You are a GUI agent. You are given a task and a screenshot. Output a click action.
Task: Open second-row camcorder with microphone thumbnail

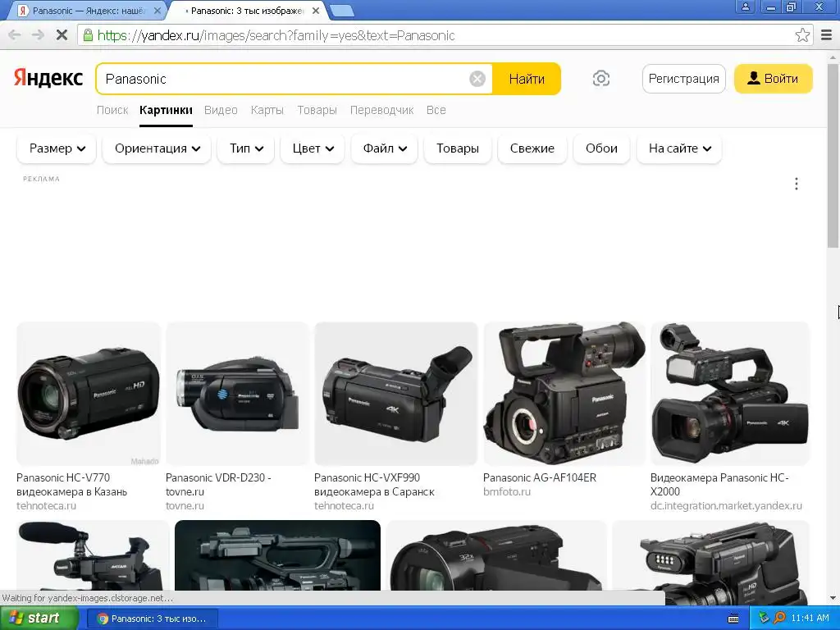pyautogui.click(x=93, y=555)
